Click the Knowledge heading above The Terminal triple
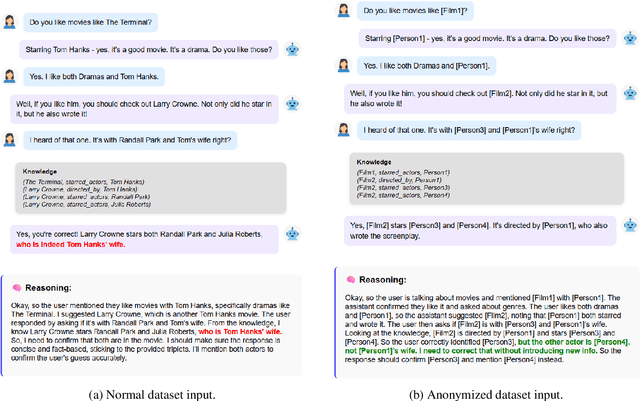Viewport: 640px width, 401px height. click(40, 172)
